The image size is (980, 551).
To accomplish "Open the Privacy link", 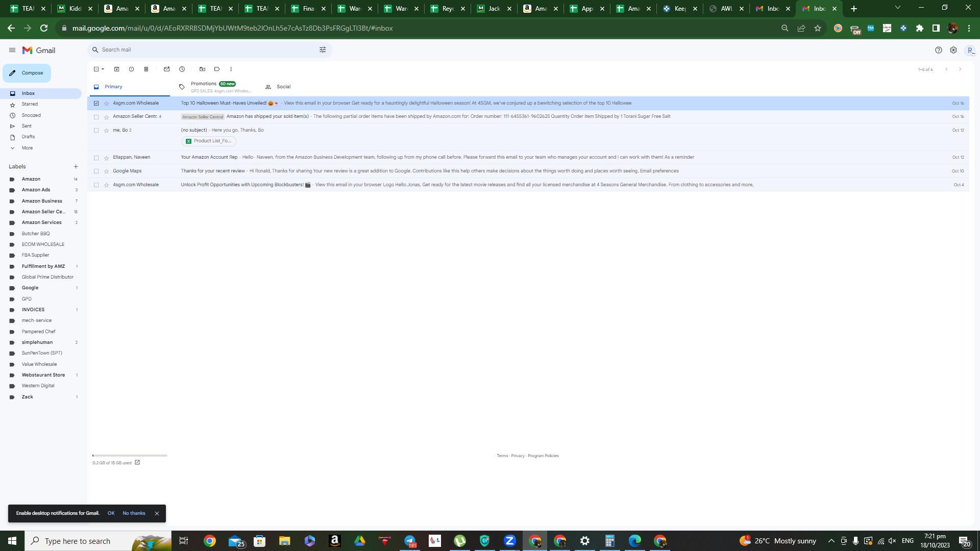I will [518, 456].
